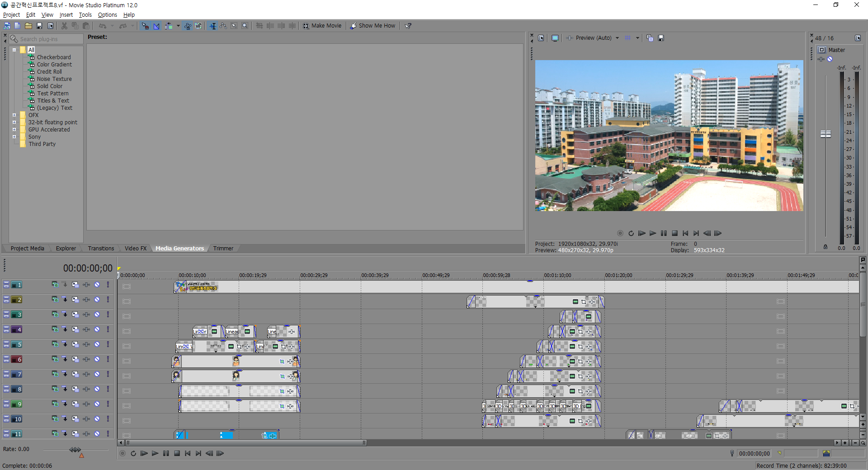The height and width of the screenshot is (470, 868).
Task: Open Auto Ripple mode dropdown arrow
Action: point(178,26)
